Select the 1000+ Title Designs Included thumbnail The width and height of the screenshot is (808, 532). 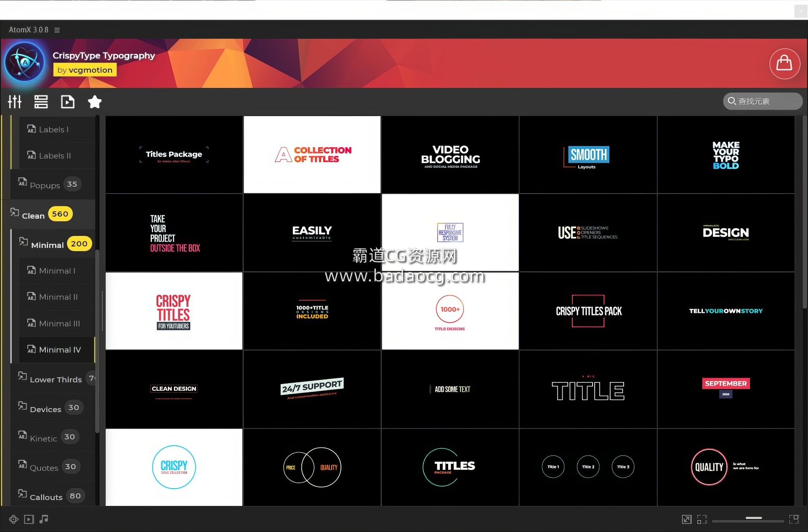point(312,311)
